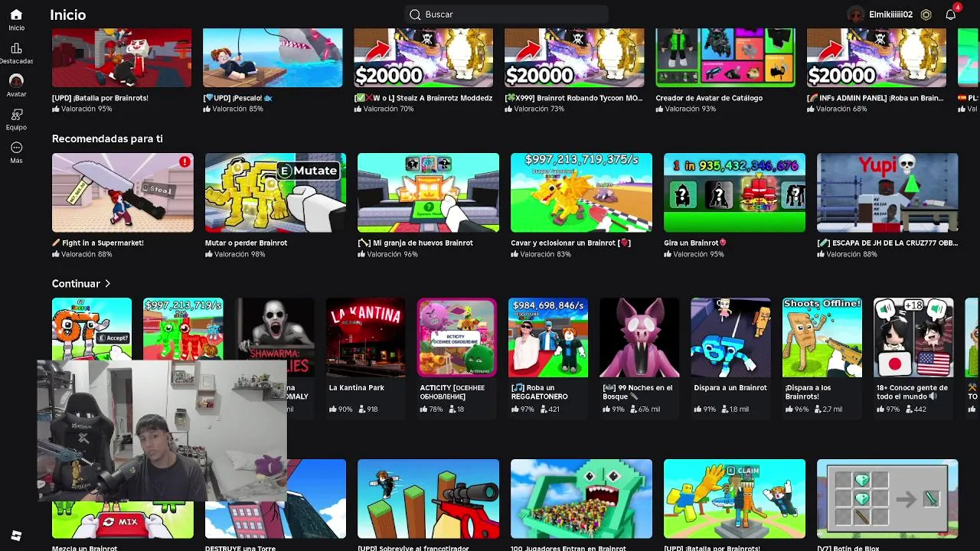Open the Robux hexagon icon
Image resolution: width=980 pixels, height=551 pixels.
tap(926, 15)
